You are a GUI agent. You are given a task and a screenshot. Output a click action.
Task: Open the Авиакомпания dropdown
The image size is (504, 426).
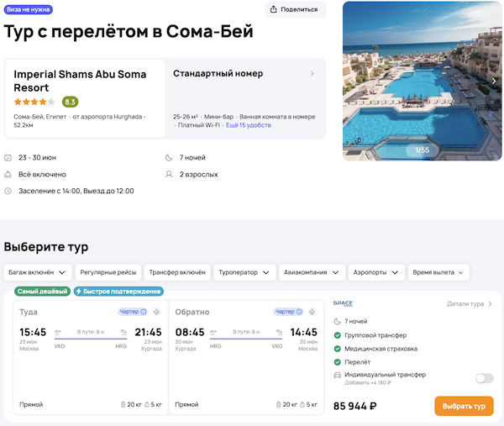312,272
